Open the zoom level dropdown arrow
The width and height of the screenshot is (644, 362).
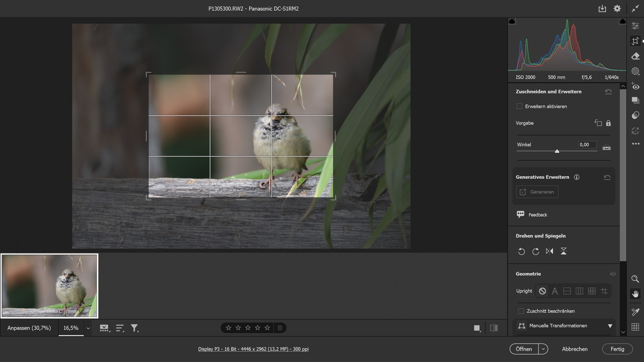point(88,328)
